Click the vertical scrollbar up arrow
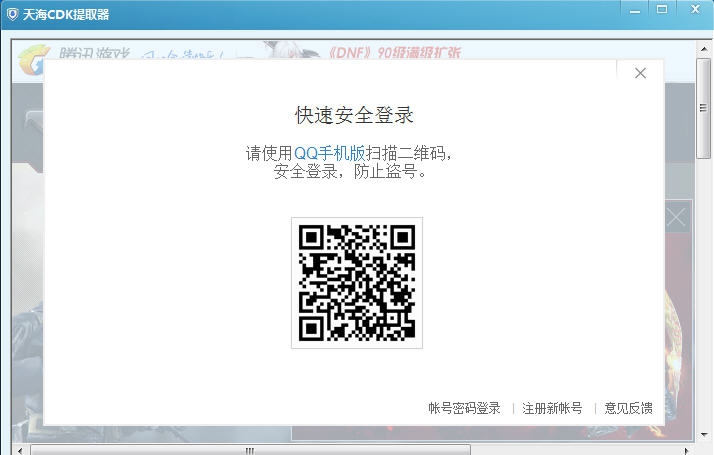Screen dimensions: 714x455 [704, 49]
